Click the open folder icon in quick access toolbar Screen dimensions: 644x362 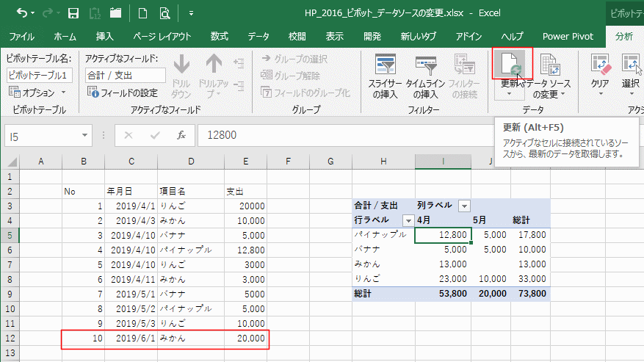[x=116, y=13]
